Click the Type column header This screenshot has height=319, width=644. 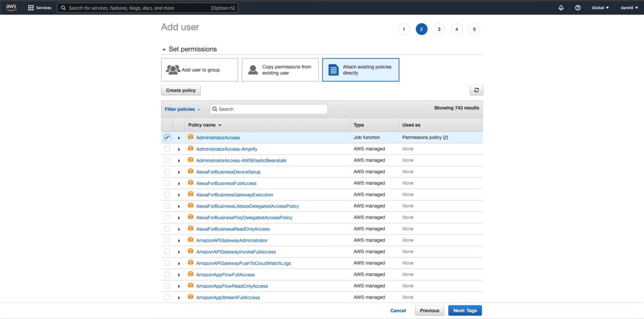point(359,125)
